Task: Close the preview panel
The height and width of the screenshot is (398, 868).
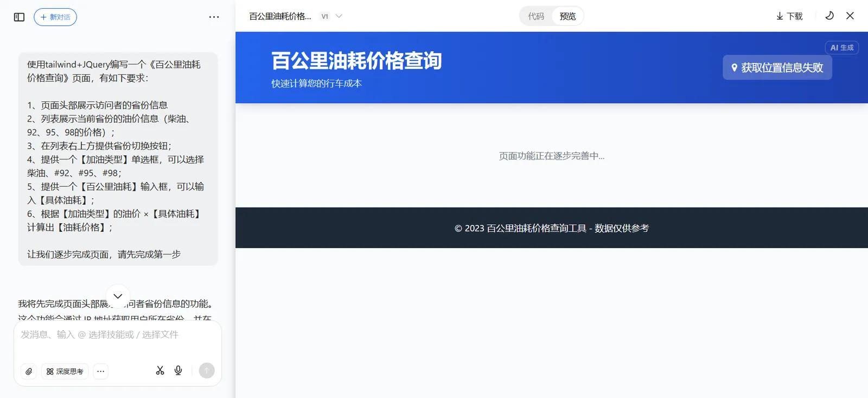Action: (850, 16)
